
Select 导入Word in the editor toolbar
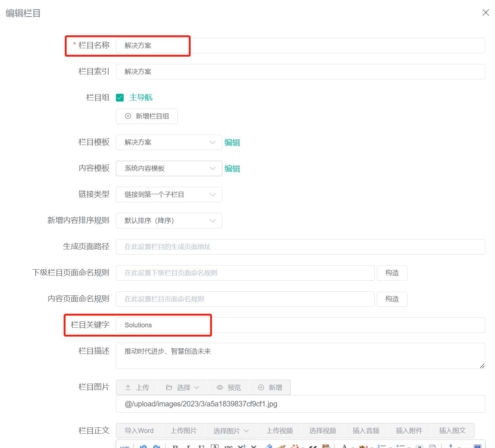point(139,431)
